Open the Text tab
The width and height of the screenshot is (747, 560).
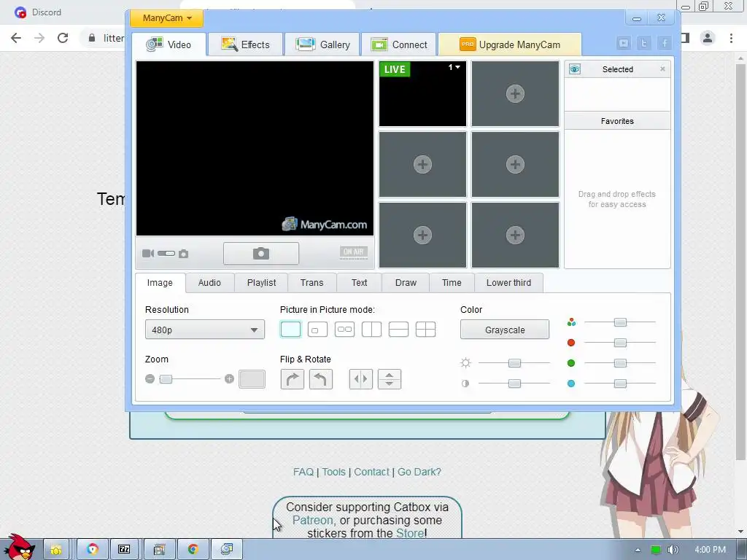(359, 283)
